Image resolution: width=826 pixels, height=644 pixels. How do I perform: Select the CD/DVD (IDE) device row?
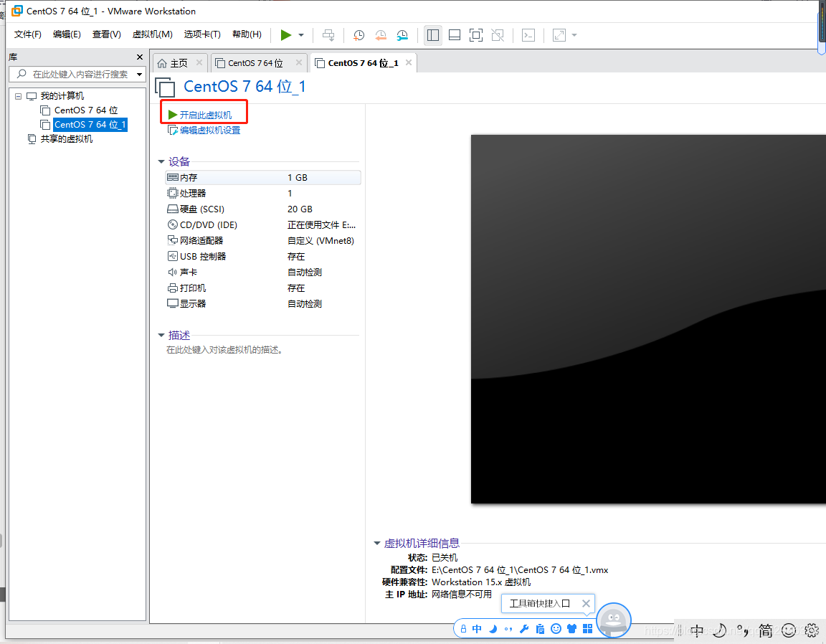pos(263,225)
